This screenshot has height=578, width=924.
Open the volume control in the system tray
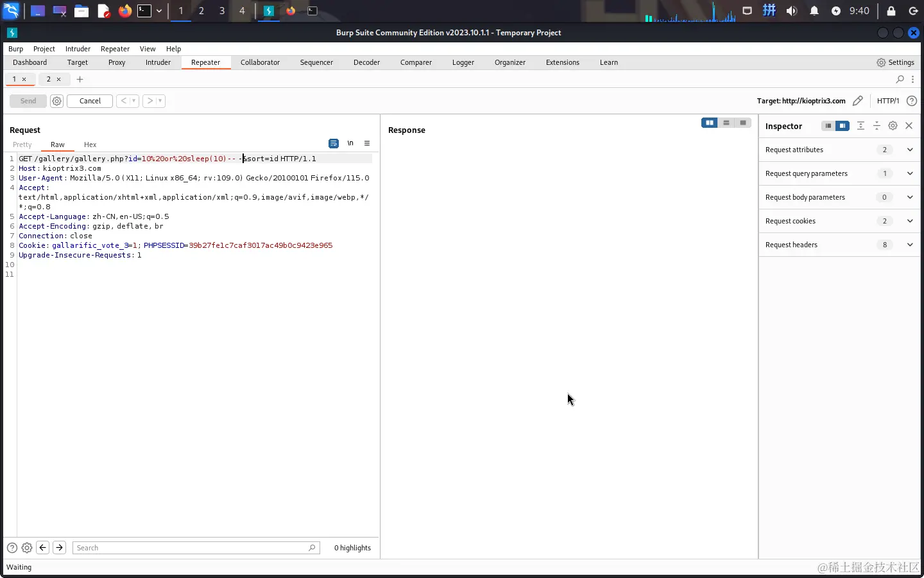pos(792,11)
